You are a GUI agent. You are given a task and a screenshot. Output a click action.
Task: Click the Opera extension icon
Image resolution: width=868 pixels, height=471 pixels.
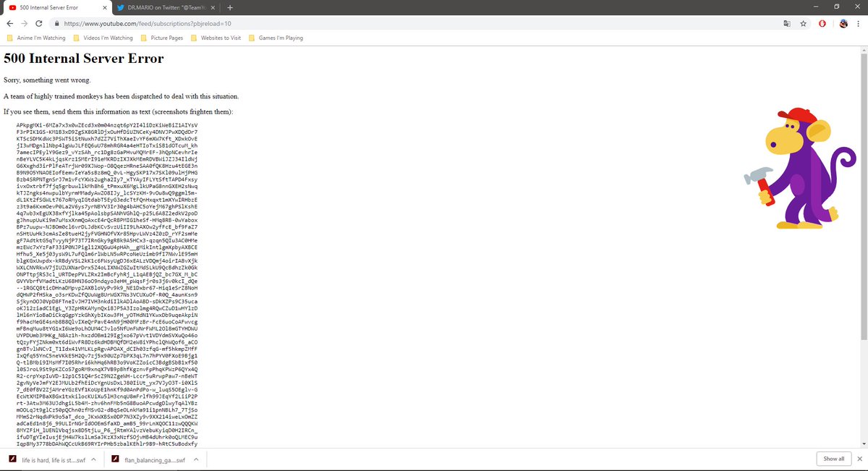[x=823, y=23]
